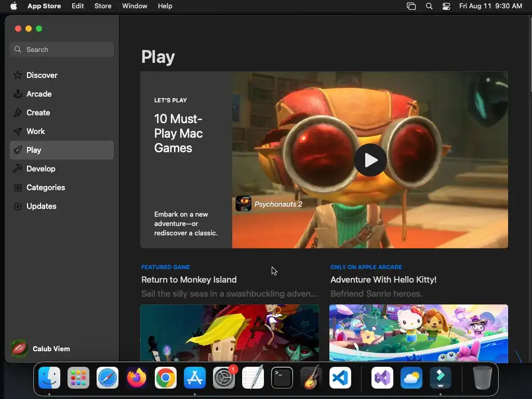
Task: Click the Stage Manager menu bar icon
Action: pyautogui.click(x=411, y=6)
